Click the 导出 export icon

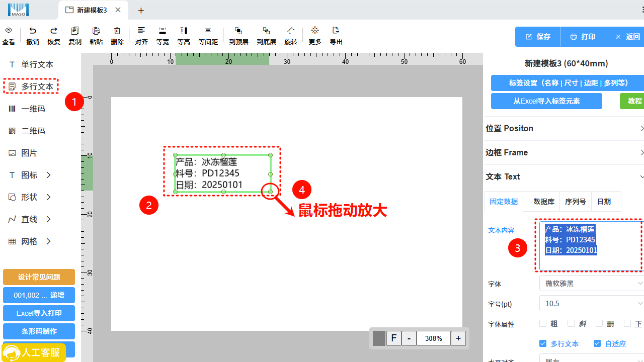336,31
